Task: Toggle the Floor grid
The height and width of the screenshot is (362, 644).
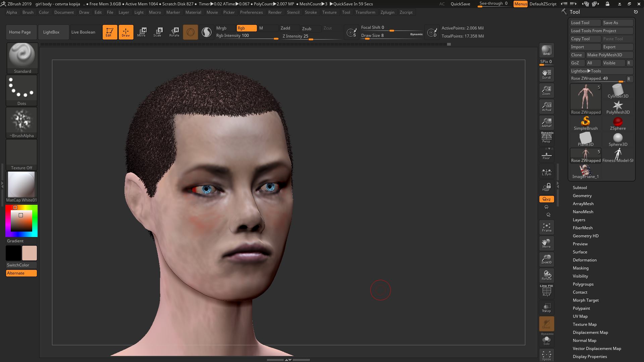Action: (546, 155)
